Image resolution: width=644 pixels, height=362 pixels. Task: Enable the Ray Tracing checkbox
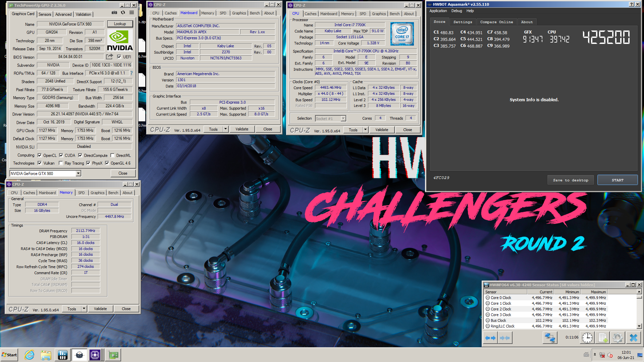coord(61,163)
